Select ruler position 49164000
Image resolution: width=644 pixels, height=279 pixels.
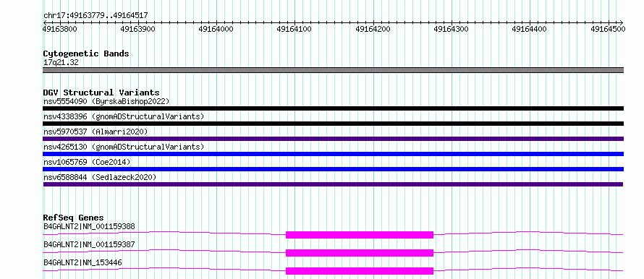tap(216, 29)
